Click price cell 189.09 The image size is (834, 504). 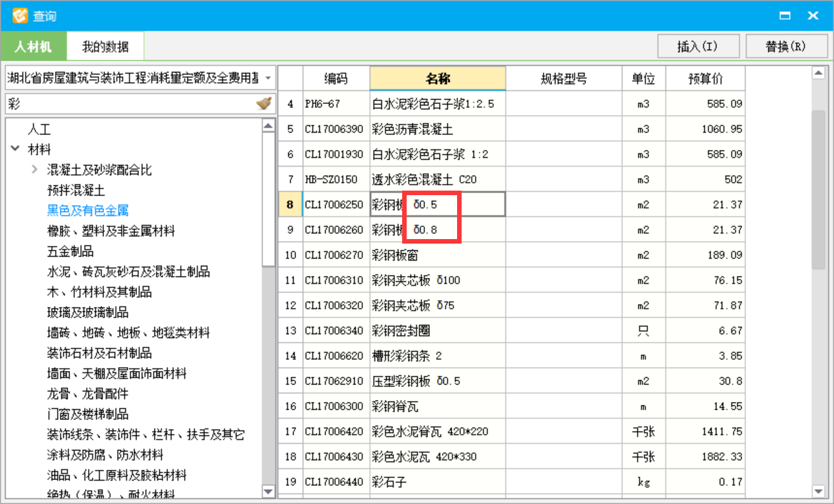pos(705,255)
